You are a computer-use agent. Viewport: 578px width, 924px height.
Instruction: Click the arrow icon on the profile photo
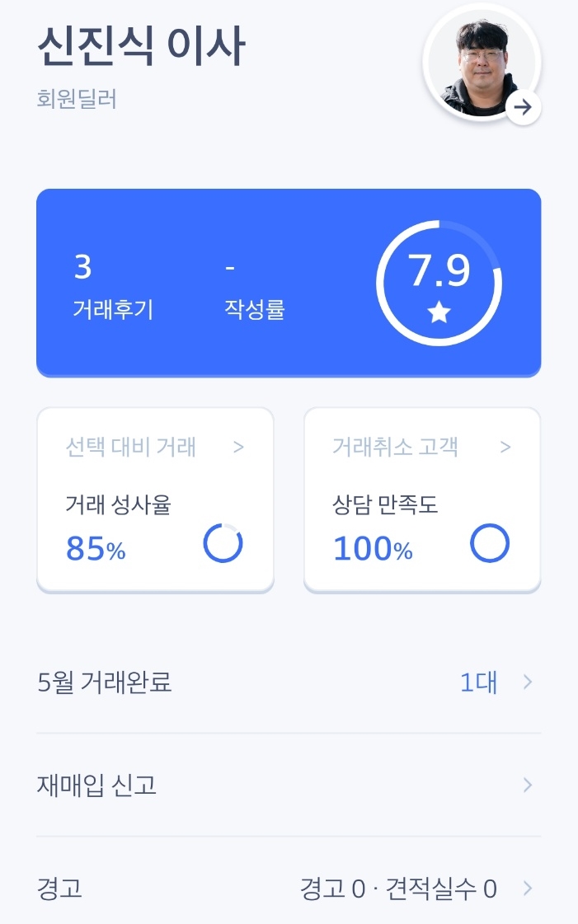pos(523,106)
